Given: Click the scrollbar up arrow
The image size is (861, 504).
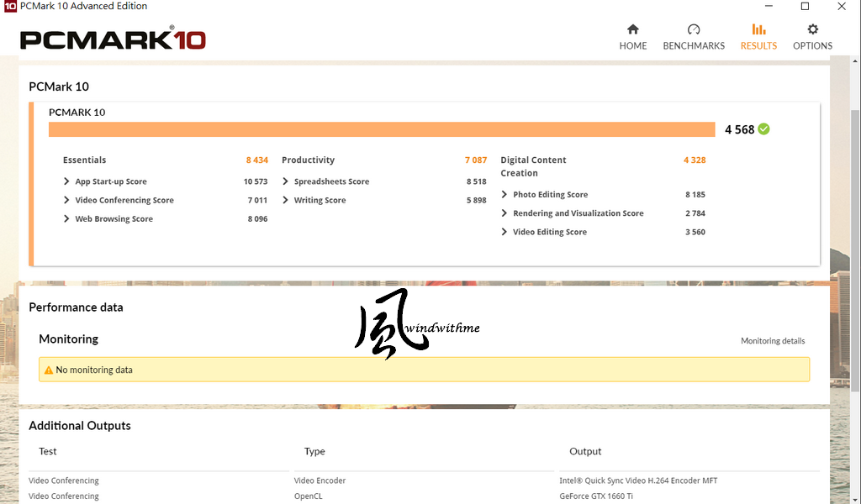Looking at the screenshot, I should 855,60.
